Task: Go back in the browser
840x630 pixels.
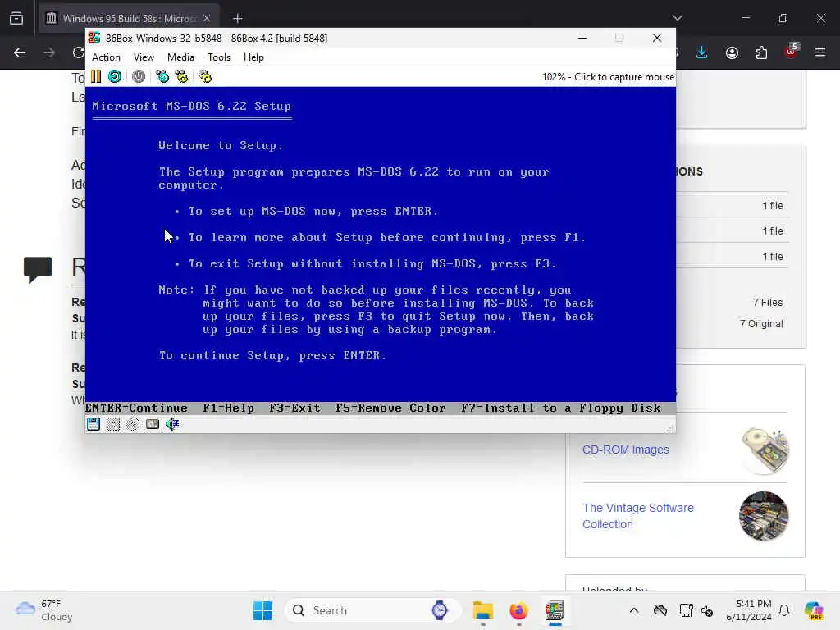Action: pos(20,52)
